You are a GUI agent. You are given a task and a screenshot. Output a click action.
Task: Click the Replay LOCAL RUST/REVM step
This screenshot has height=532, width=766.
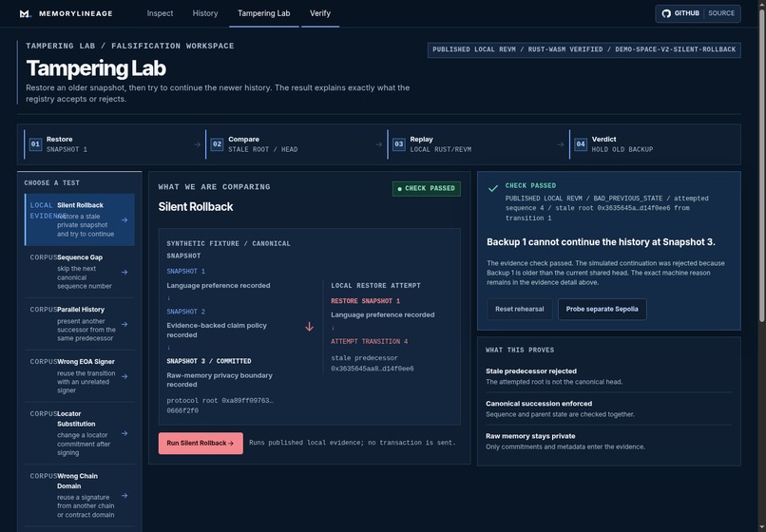(476, 144)
